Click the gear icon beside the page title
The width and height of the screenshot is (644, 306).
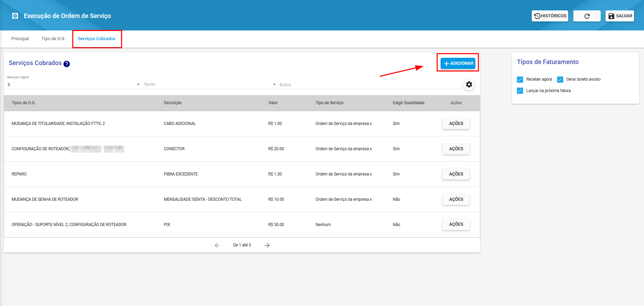pos(15,16)
